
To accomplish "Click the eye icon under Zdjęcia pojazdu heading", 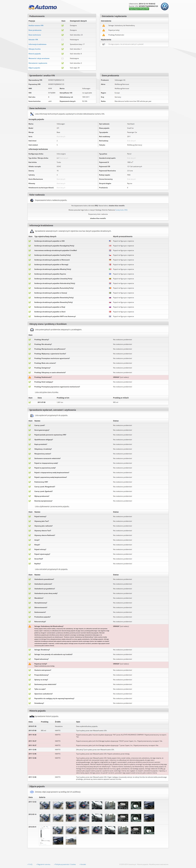I will click(x=32, y=792).
